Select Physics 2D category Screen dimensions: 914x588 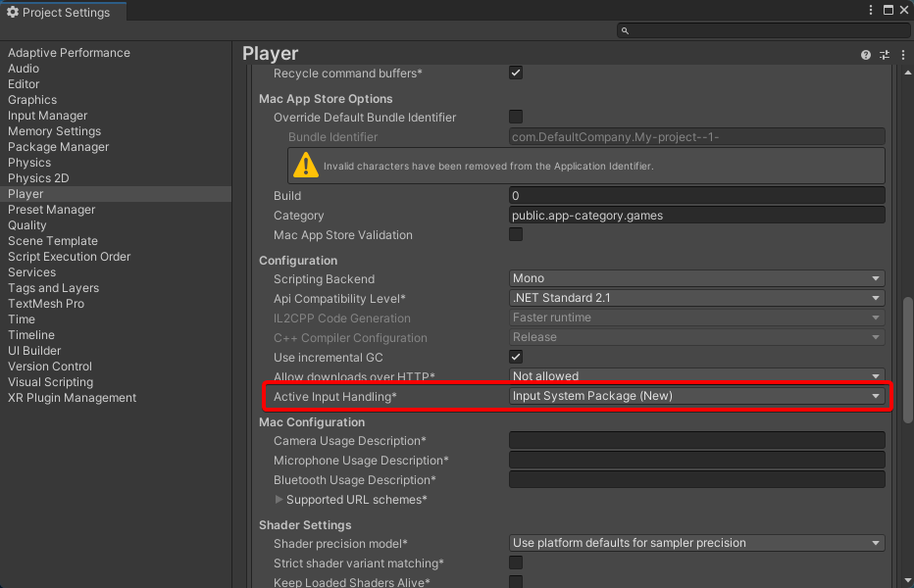(38, 178)
